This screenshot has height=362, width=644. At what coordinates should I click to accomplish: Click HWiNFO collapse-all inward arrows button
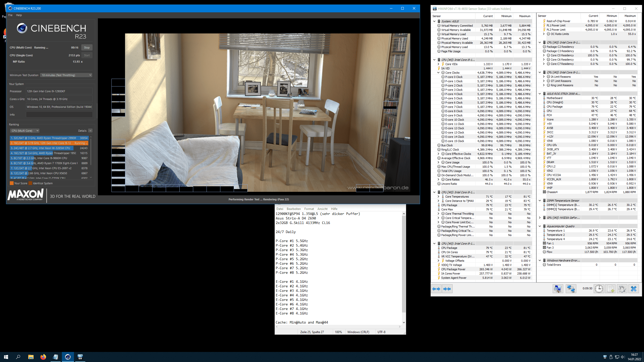[447, 289]
